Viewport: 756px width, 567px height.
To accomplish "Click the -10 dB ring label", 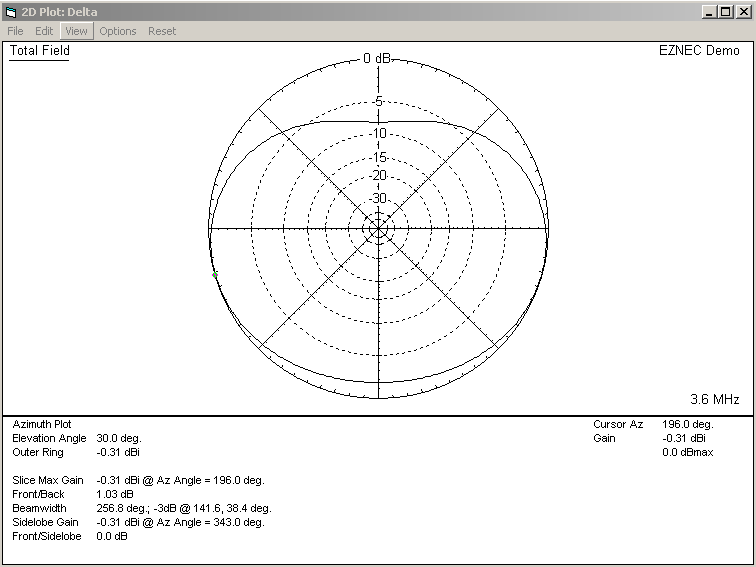I will pos(378,133).
